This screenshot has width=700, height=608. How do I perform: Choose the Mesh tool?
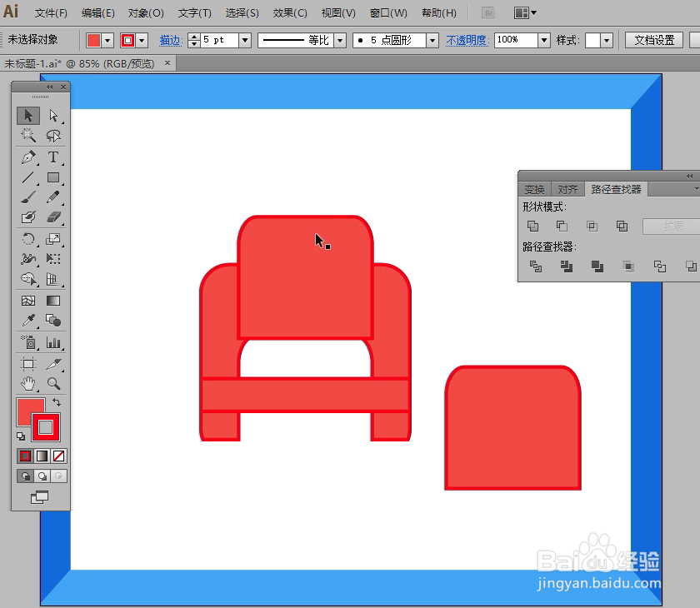(x=28, y=301)
